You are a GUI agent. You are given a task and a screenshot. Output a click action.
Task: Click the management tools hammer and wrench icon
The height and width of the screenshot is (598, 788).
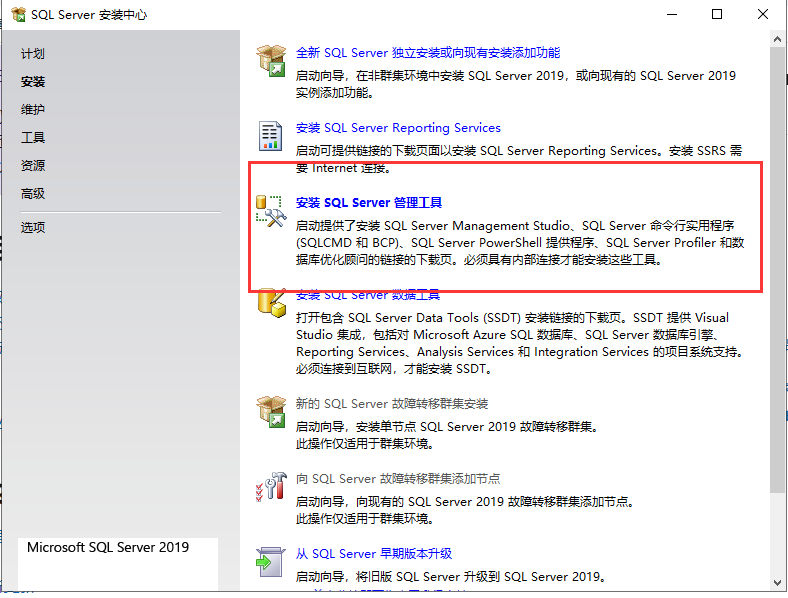271,211
